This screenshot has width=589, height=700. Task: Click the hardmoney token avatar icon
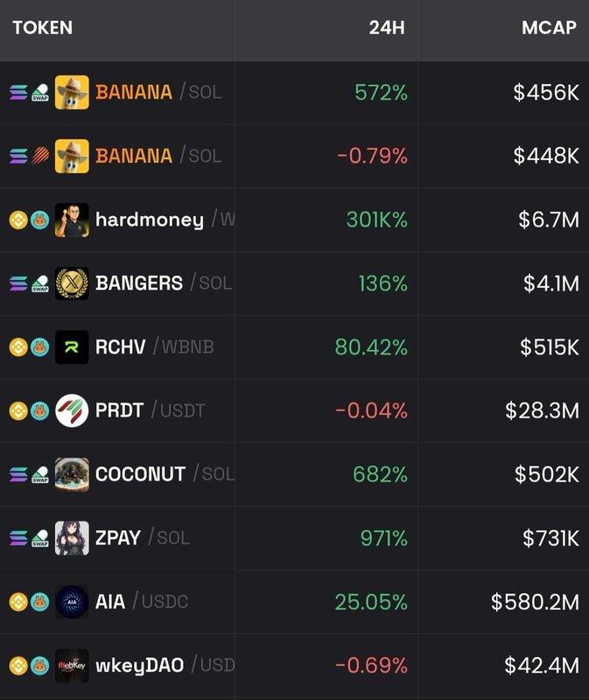click(x=72, y=220)
